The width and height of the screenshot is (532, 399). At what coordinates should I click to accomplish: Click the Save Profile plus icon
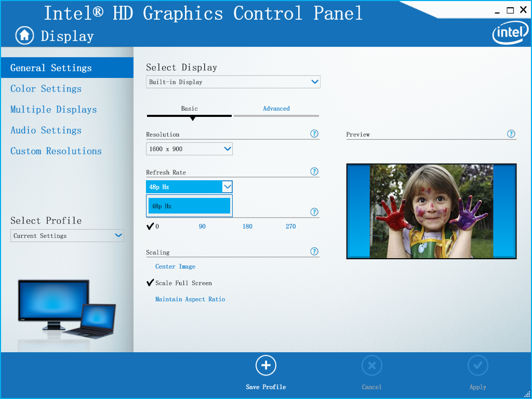265,366
